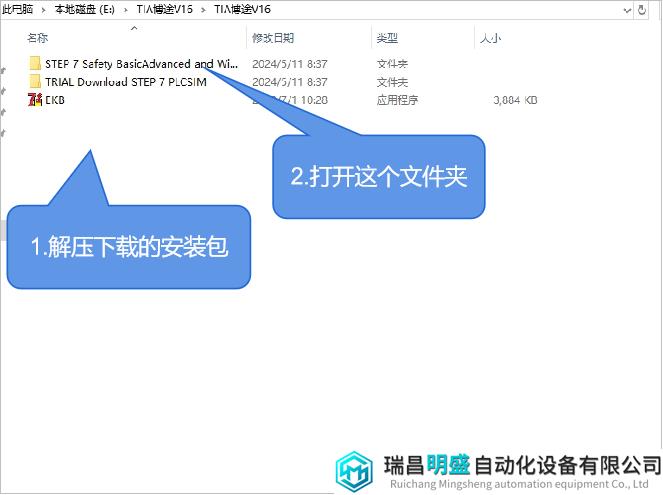The width and height of the screenshot is (663, 495).
Task: Refresh the folder using the address bar refresh icon
Action: [641, 9]
